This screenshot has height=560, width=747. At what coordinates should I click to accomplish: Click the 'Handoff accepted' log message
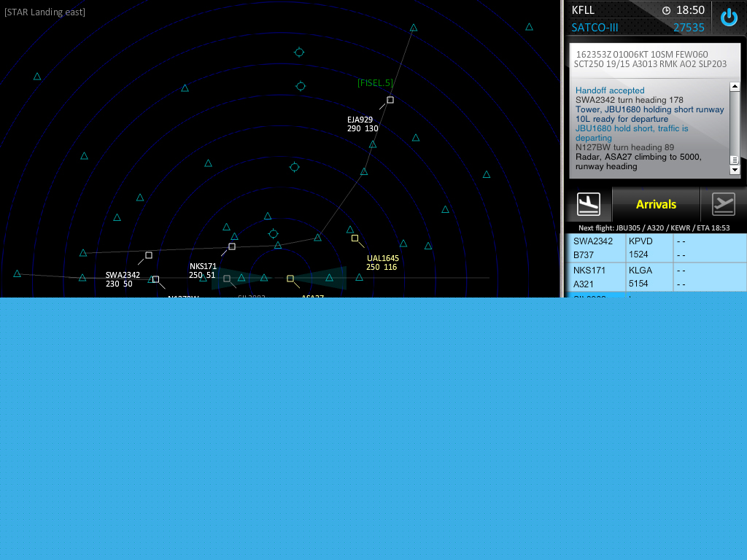(610, 90)
